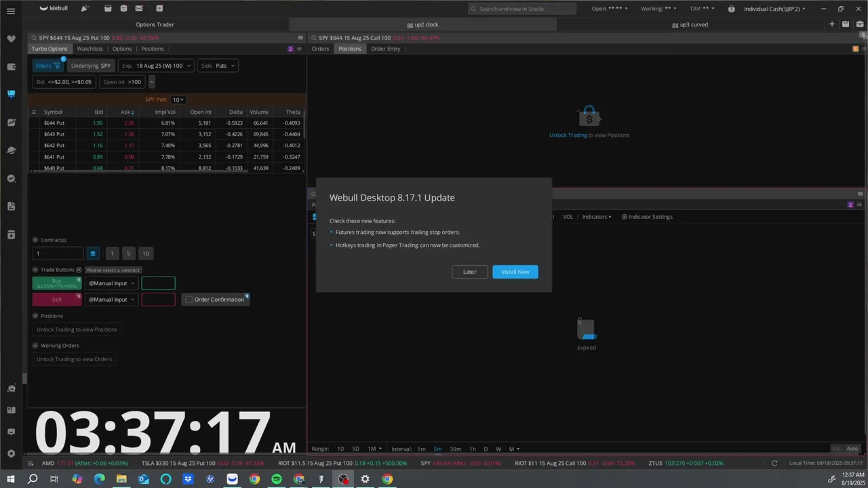
Task: Switch to the gg up3 curved layout tab
Action: tap(690, 24)
